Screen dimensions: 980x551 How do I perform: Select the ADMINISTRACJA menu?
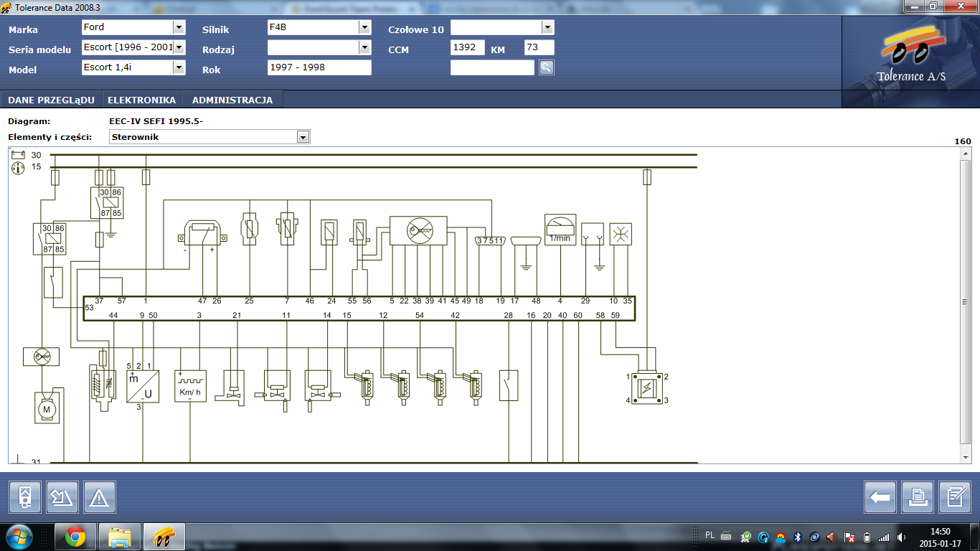(232, 100)
